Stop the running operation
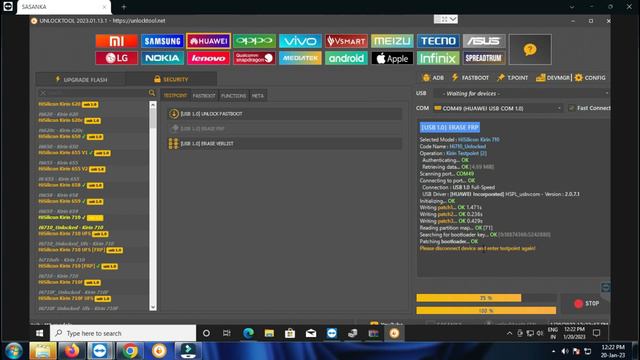The width and height of the screenshot is (640, 360). pos(586,304)
